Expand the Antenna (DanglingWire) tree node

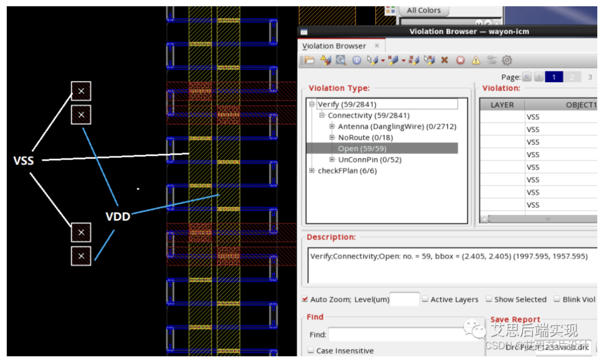(x=332, y=127)
